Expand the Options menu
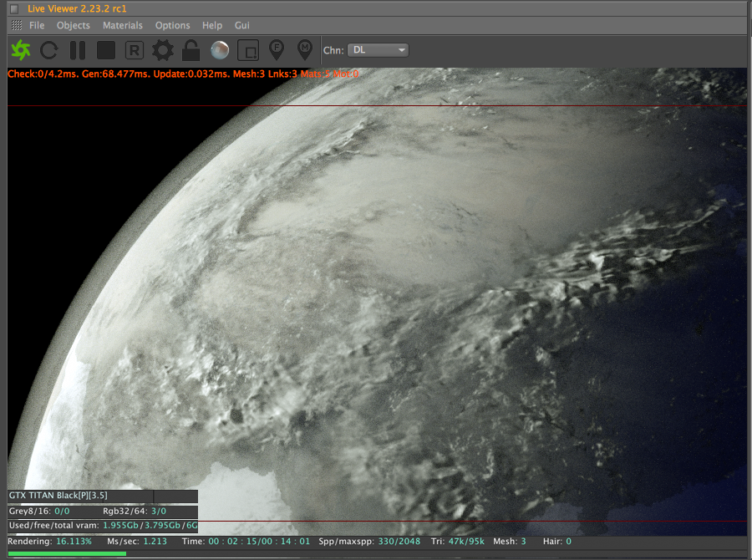The width and height of the screenshot is (752, 560). [x=173, y=25]
